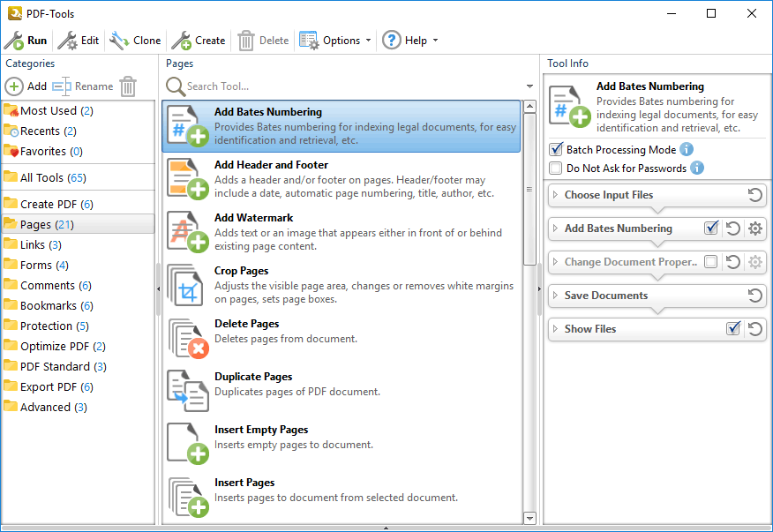
Task: Enable Do Not Ask for Passwords
Action: [x=556, y=169]
